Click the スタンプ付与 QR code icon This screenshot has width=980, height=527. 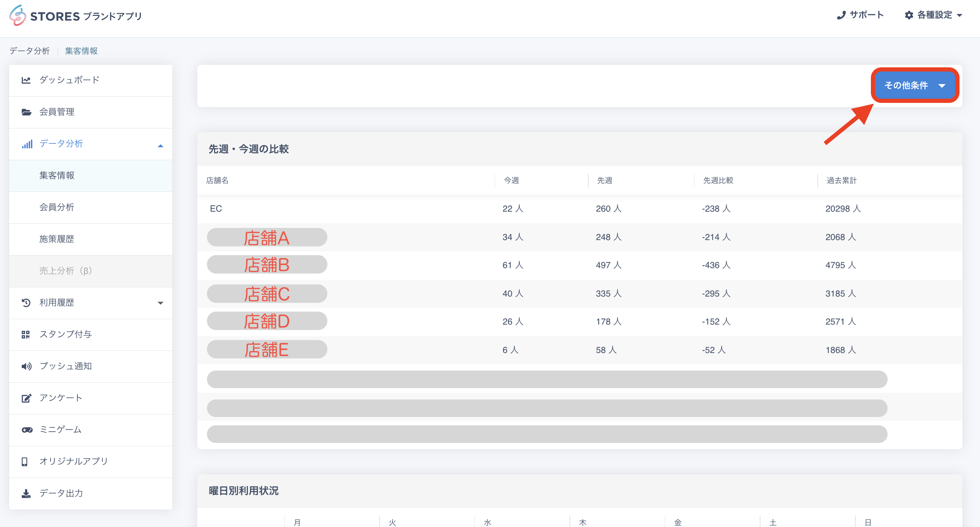pos(26,335)
